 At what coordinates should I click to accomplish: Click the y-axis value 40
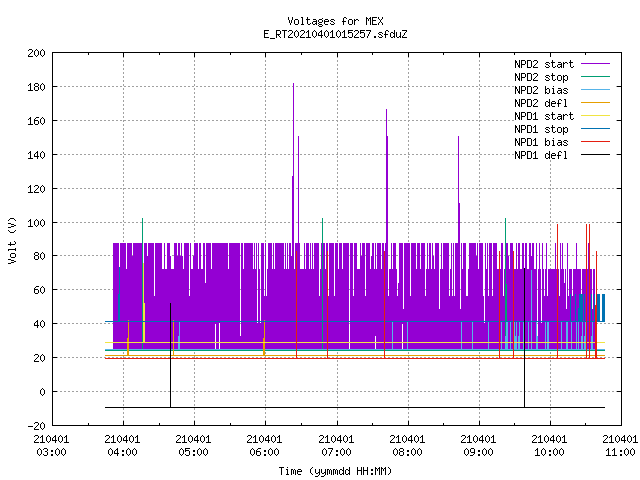point(39,324)
